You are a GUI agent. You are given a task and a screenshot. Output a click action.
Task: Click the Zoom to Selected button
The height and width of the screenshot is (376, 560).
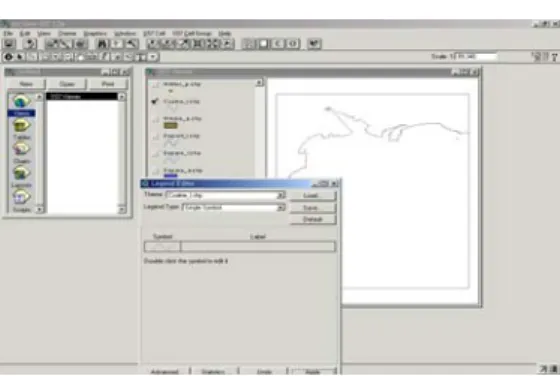[183, 44]
